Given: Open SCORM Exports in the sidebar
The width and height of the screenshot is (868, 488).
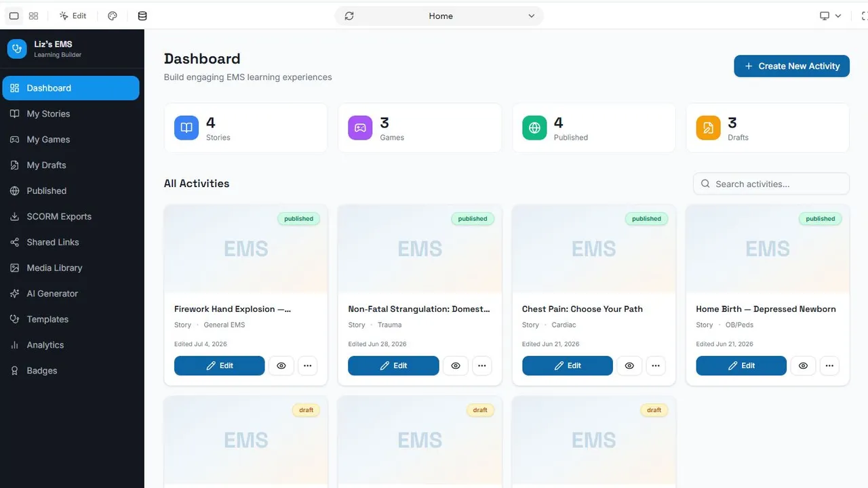Looking at the screenshot, I should click(71, 217).
